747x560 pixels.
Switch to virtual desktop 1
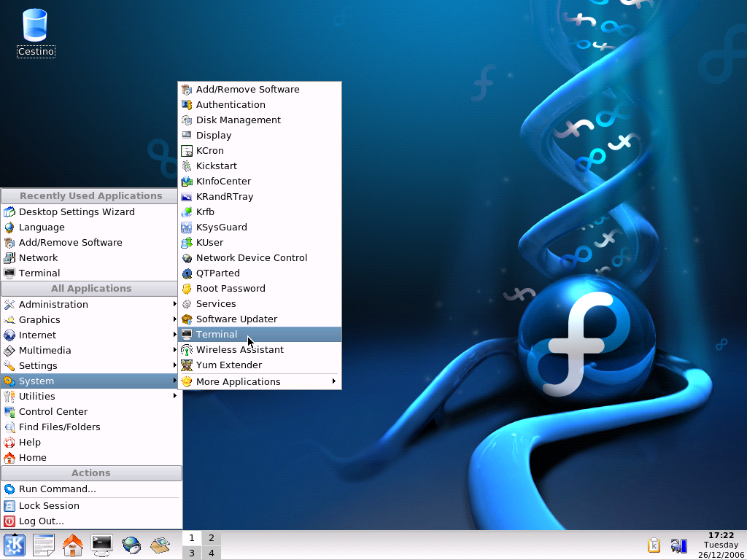click(x=192, y=538)
